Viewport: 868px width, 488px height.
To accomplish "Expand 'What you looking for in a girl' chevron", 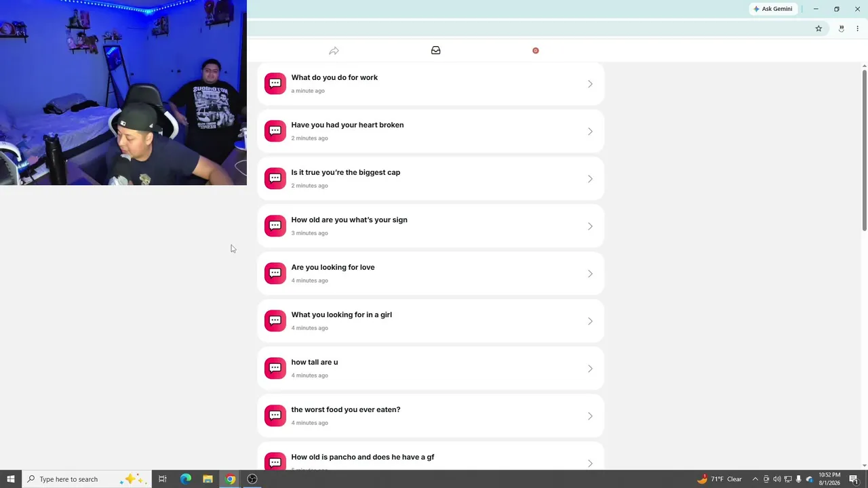I will [590, 321].
